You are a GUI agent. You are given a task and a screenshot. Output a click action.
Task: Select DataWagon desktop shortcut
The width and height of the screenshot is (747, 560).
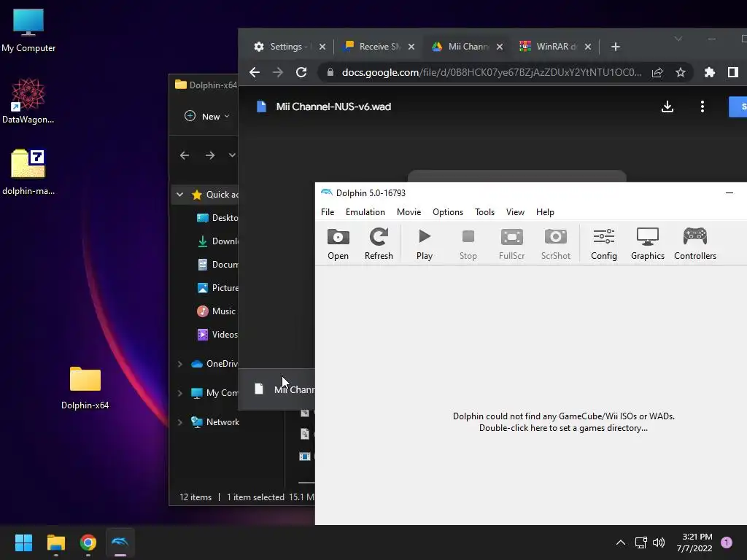(28, 101)
